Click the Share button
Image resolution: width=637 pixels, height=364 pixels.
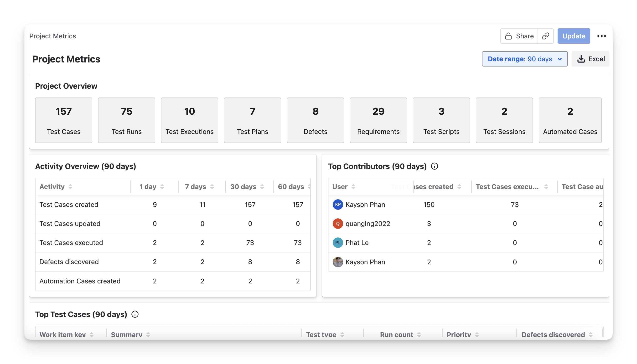point(519,36)
